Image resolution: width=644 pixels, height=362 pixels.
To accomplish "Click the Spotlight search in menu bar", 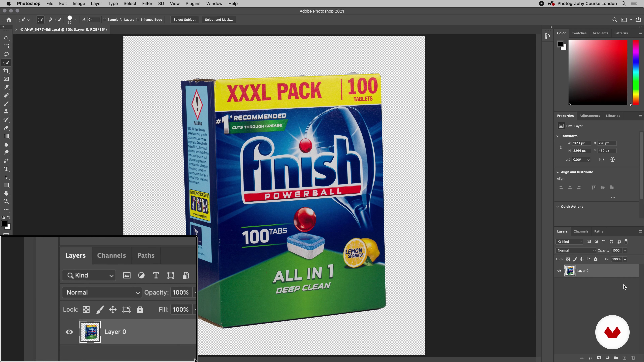I will [x=624, y=4].
